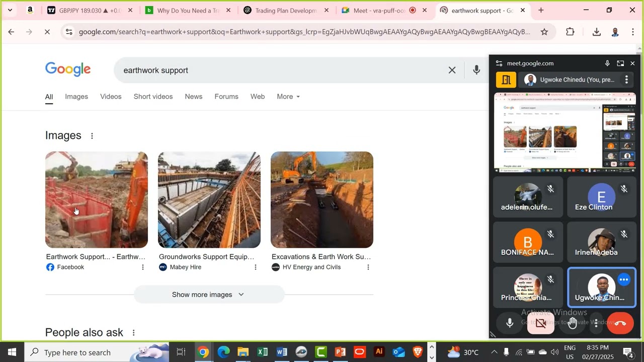The height and width of the screenshot is (362, 644).
Task: Open options for the Images section
Action: [92, 136]
